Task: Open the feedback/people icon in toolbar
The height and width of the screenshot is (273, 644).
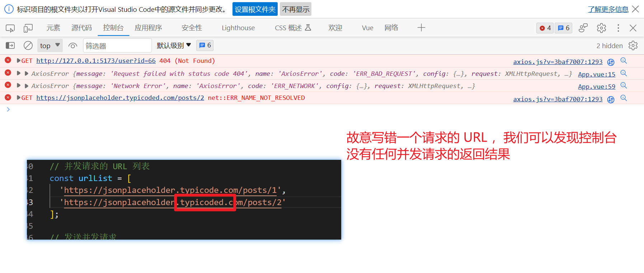Action: [583, 28]
